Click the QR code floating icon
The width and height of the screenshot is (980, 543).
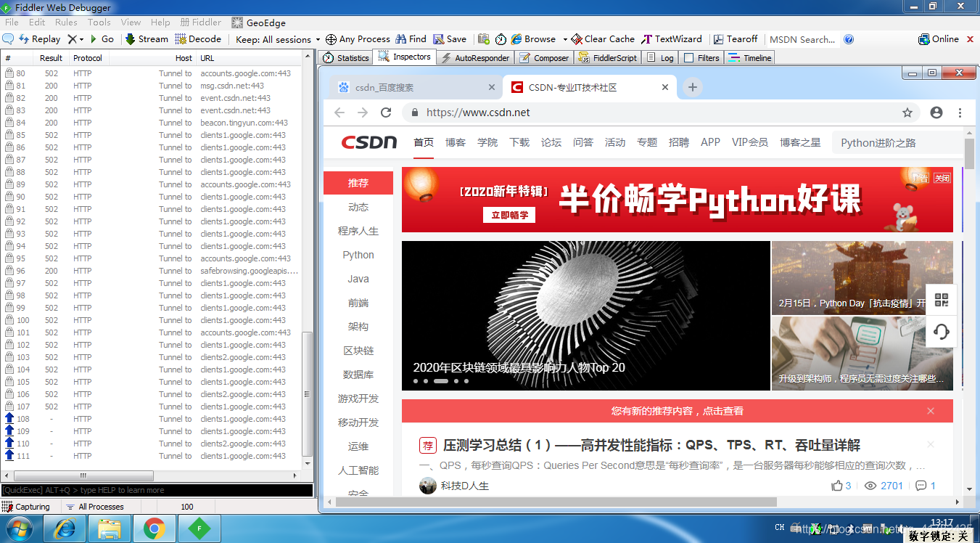[942, 300]
